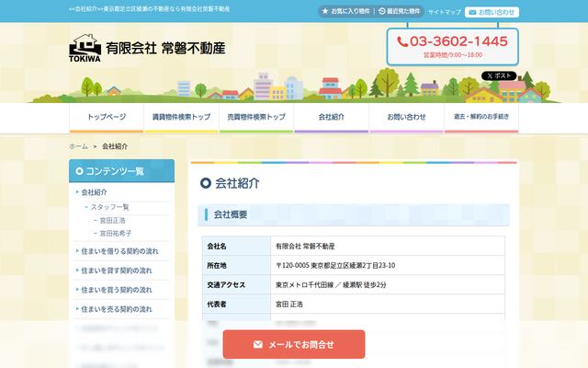Click main 会社紹介 page heading
Viewport: 588px width, 368px height.
tap(237, 183)
